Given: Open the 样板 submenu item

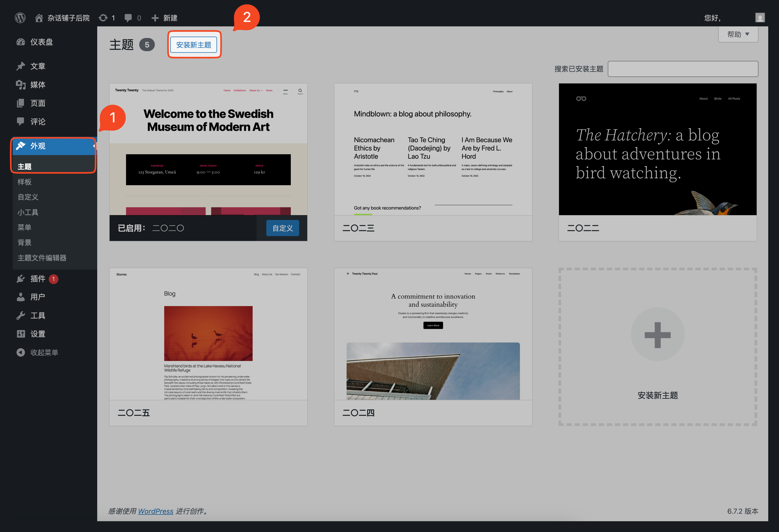Looking at the screenshot, I should [25, 182].
